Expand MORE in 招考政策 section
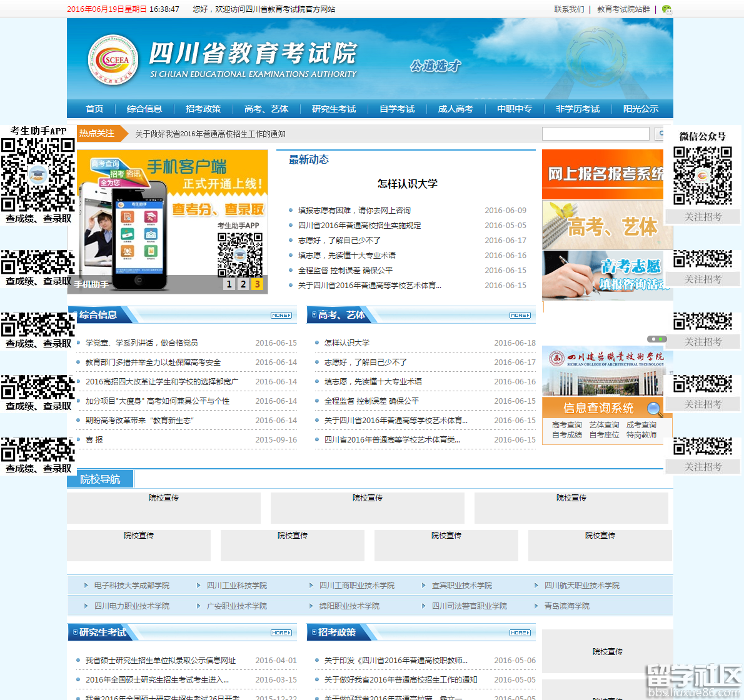The image size is (744, 700). 520,633
